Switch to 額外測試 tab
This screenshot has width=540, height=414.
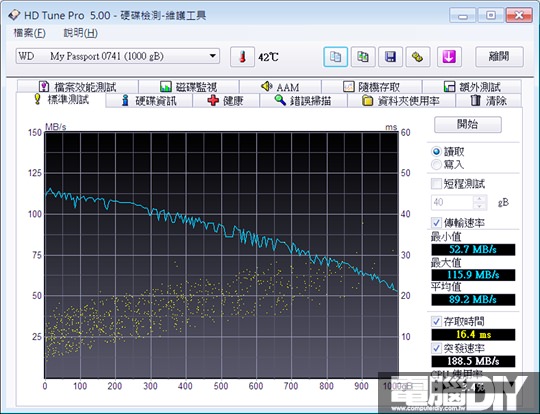pyautogui.click(x=472, y=86)
